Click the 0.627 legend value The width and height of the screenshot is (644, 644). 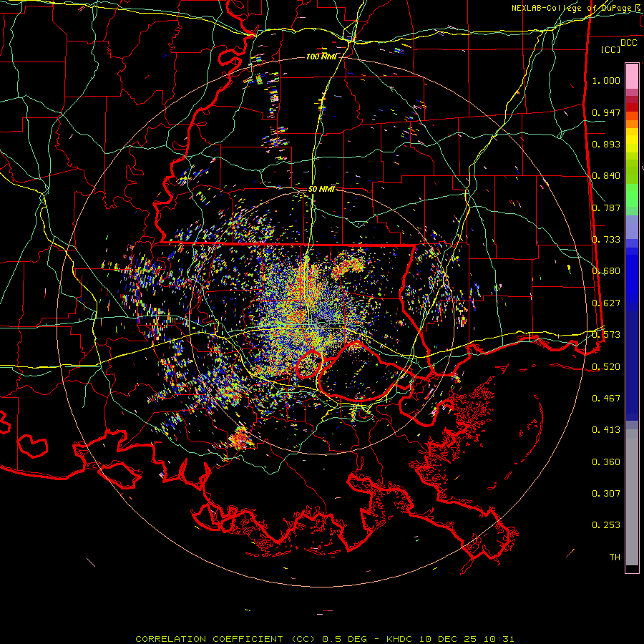(x=606, y=303)
